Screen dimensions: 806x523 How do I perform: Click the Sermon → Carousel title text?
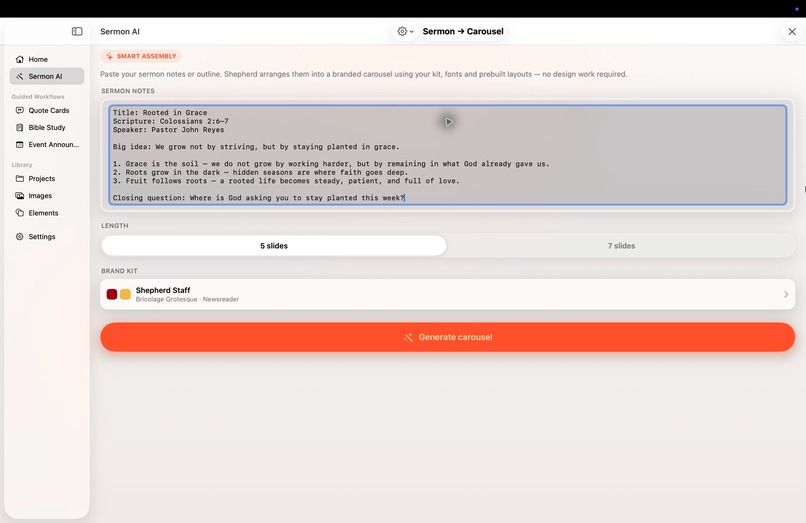[463, 31]
